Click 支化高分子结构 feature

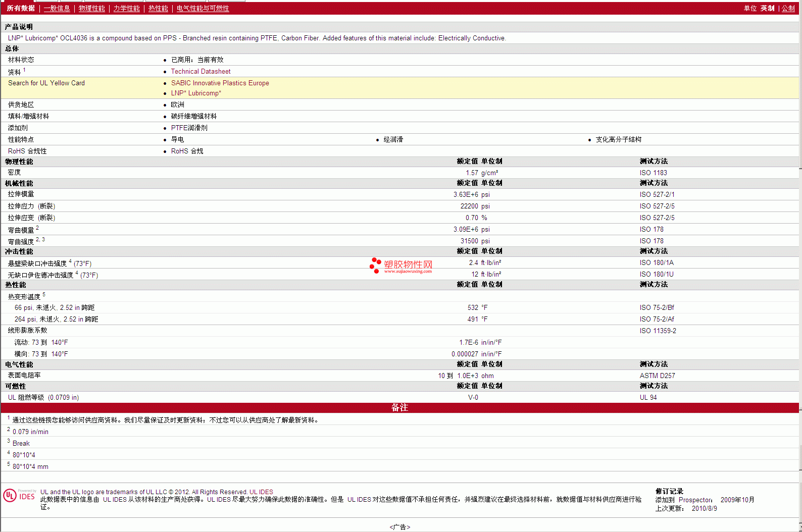tap(618, 140)
